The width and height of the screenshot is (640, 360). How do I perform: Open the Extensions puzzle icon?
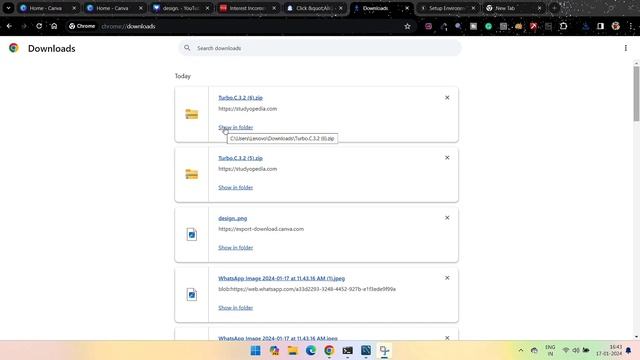click(563, 26)
